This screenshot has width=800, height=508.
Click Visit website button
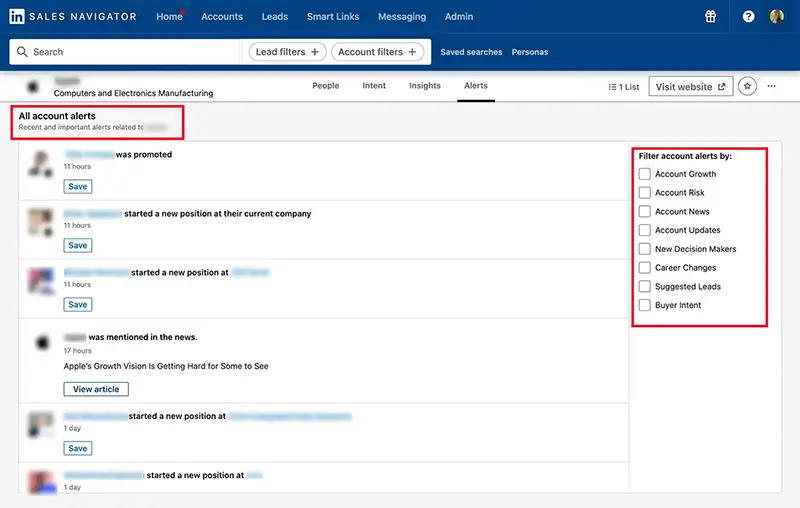pyautogui.click(x=691, y=86)
